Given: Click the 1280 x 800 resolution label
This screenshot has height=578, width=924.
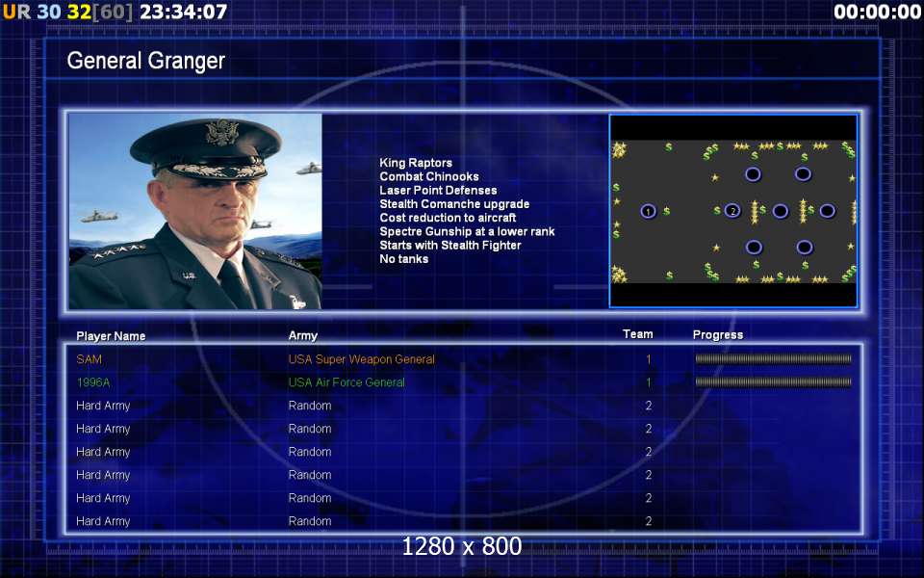Looking at the screenshot, I should (461, 546).
